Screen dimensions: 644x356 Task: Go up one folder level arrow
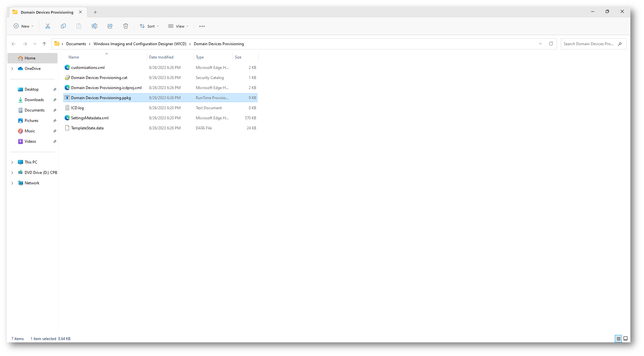[x=44, y=44]
